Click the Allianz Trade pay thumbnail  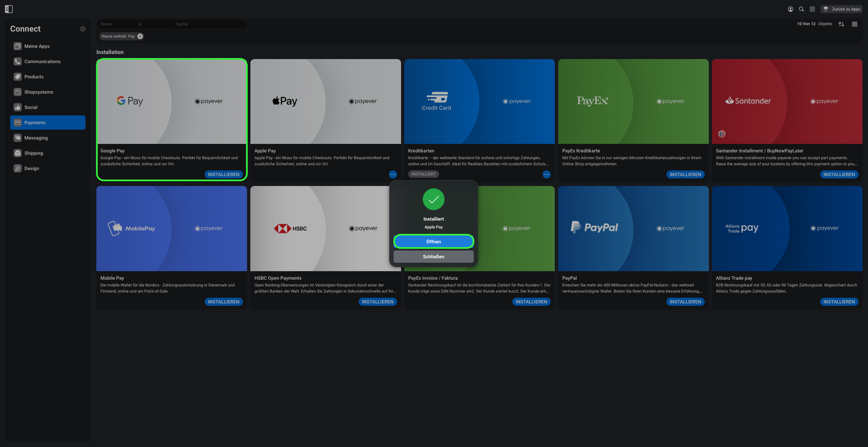tap(787, 228)
